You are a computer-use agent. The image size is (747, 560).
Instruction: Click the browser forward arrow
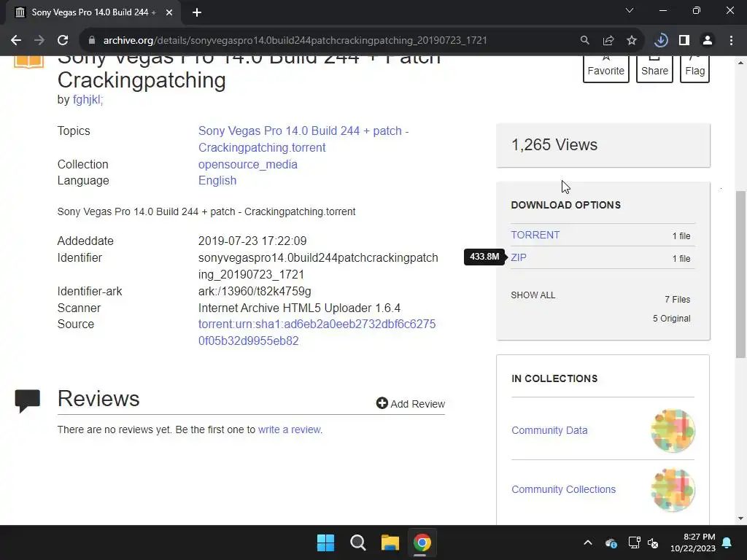point(39,41)
